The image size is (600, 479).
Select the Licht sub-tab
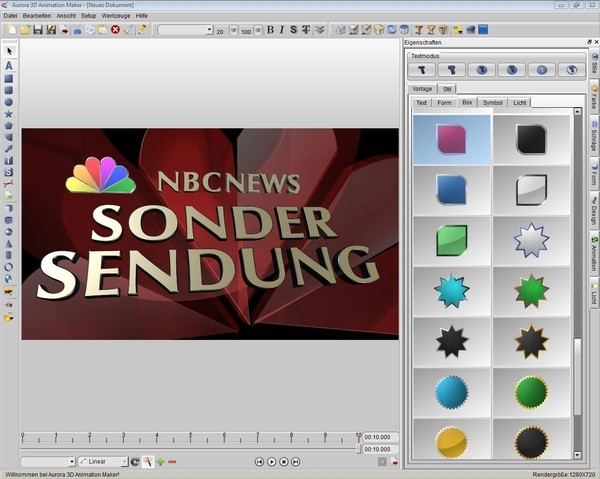(x=519, y=103)
